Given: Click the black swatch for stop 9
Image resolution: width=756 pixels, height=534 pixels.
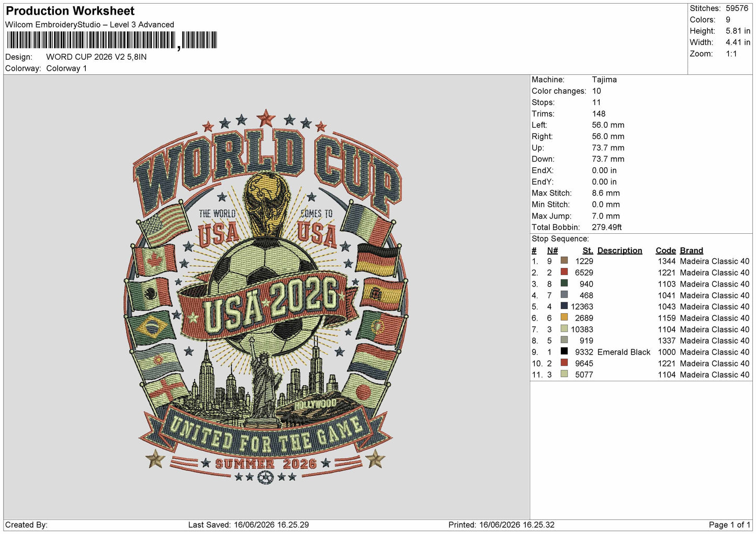Looking at the screenshot, I should (564, 351).
